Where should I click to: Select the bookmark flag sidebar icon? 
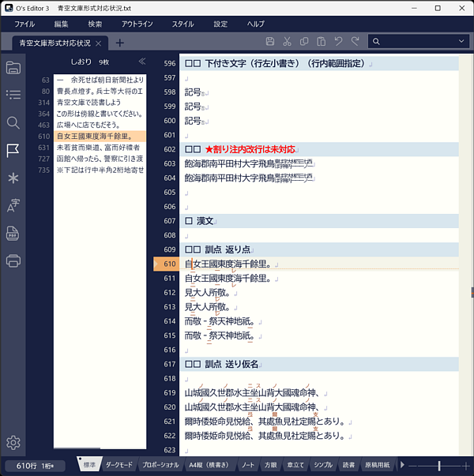[13, 151]
